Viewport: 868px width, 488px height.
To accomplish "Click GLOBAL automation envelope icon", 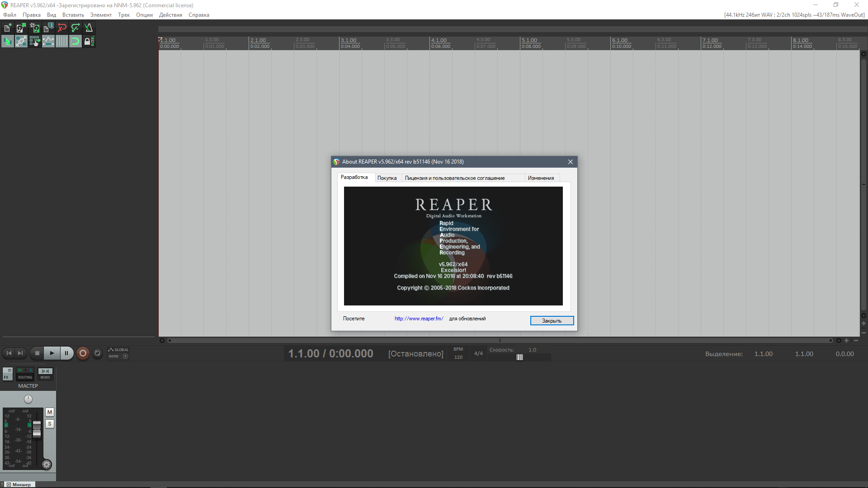I will 111,350.
